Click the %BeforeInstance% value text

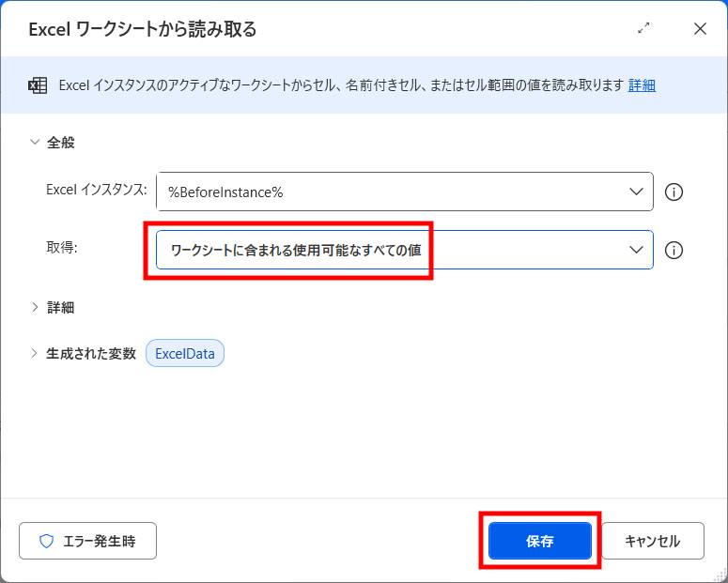pos(225,192)
